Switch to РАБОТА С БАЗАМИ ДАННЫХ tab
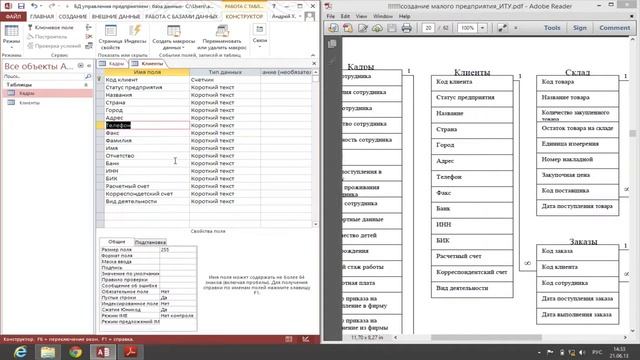This screenshot has height=360, width=640. (x=181, y=16)
